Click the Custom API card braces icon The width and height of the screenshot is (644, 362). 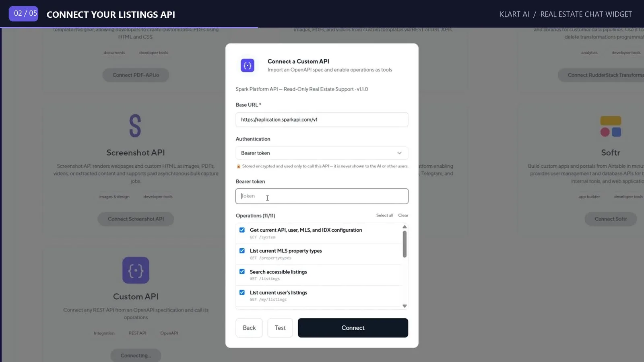[136, 270]
